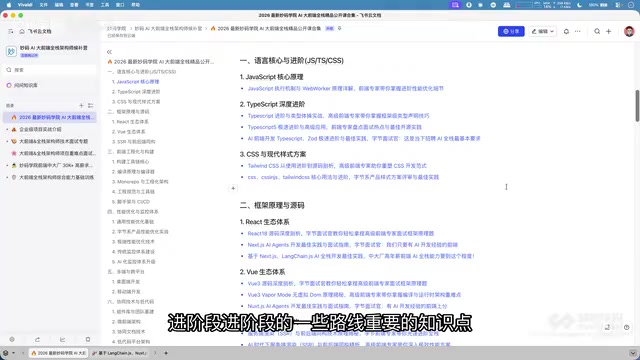Click the settings icon at sidebar bottom
The image size is (640, 360).
pyautogui.click(x=12, y=339)
